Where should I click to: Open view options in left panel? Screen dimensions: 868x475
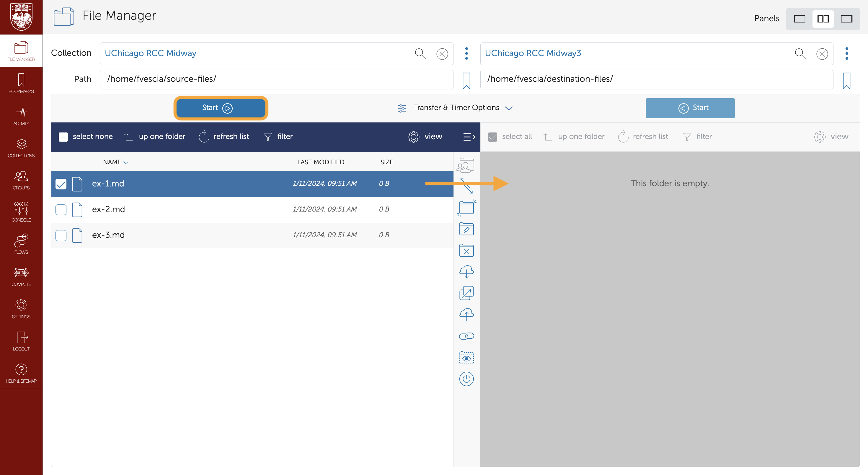coord(425,136)
